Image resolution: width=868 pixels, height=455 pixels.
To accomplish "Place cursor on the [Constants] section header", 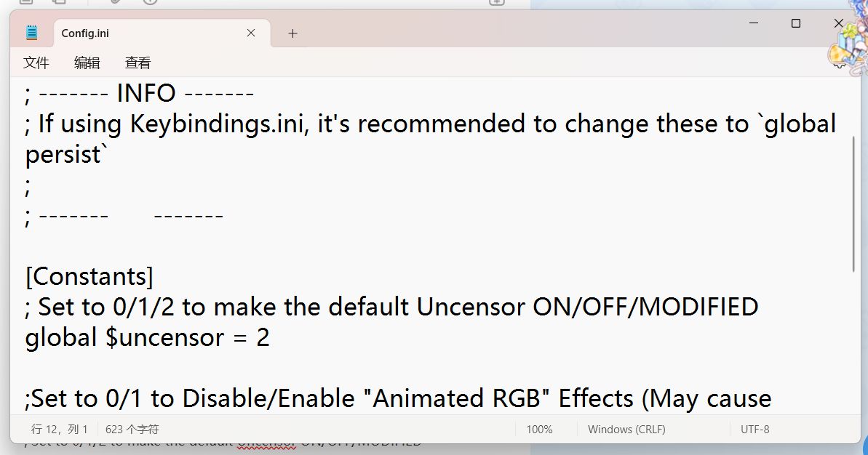I will pyautogui.click(x=89, y=277).
